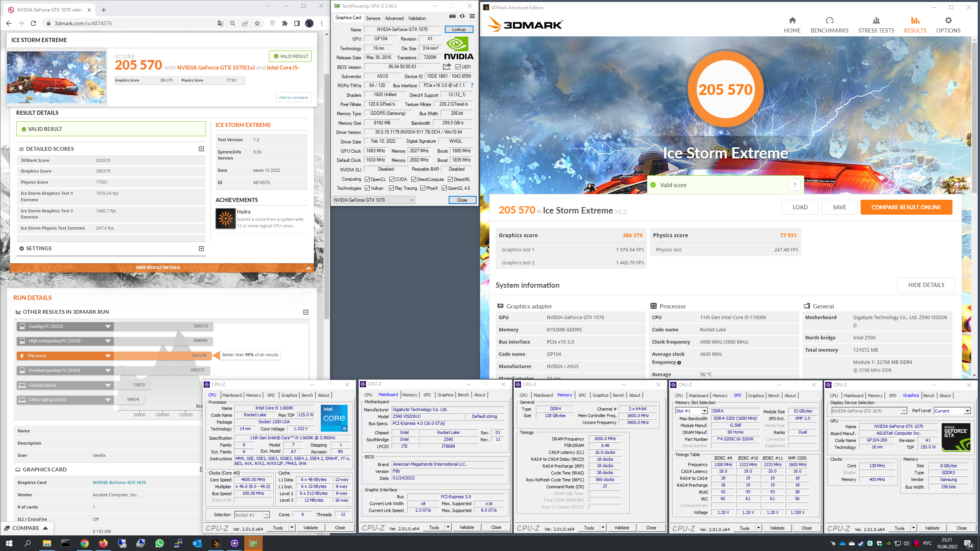This screenshot has height=551, width=980.
Task: Click Chrome address bar URL
Action: tap(83, 23)
